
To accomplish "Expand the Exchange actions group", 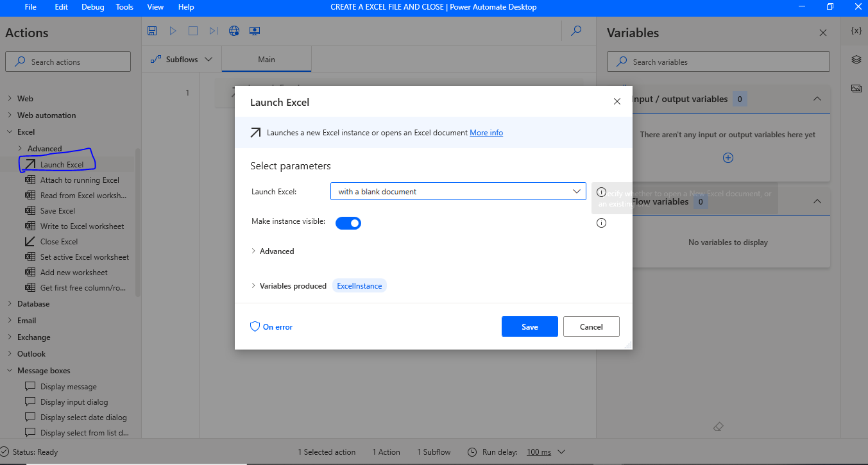I will (x=10, y=337).
